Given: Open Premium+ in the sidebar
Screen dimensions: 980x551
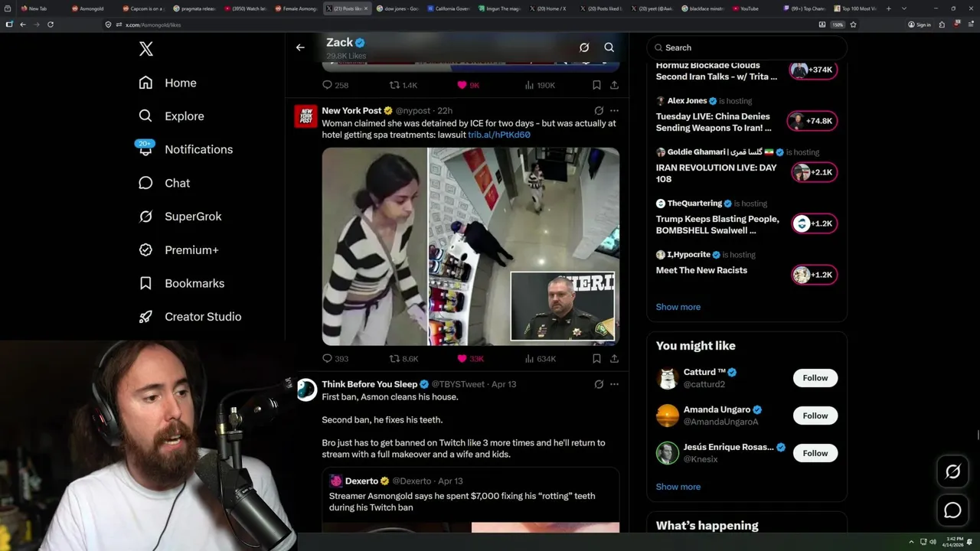Looking at the screenshot, I should pos(178,249).
